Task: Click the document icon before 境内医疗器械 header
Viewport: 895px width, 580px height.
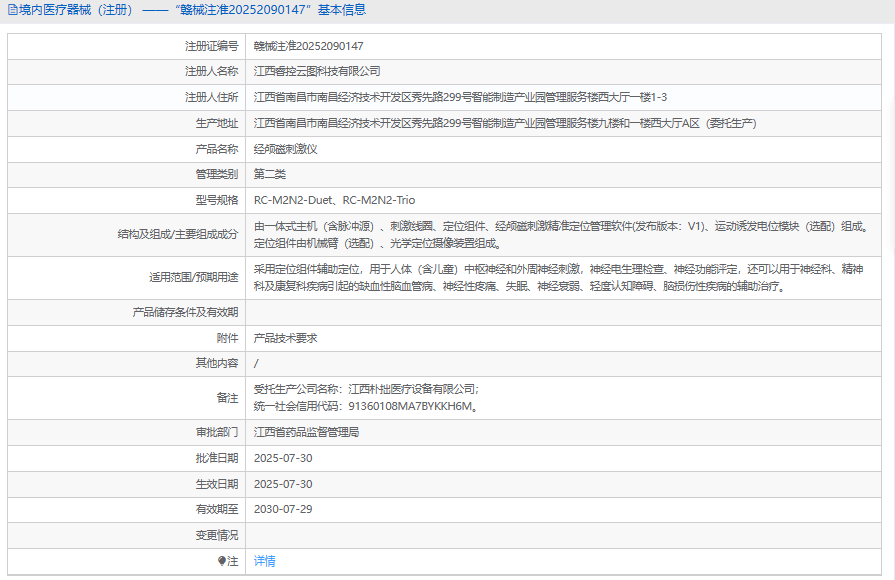Action: point(12,10)
